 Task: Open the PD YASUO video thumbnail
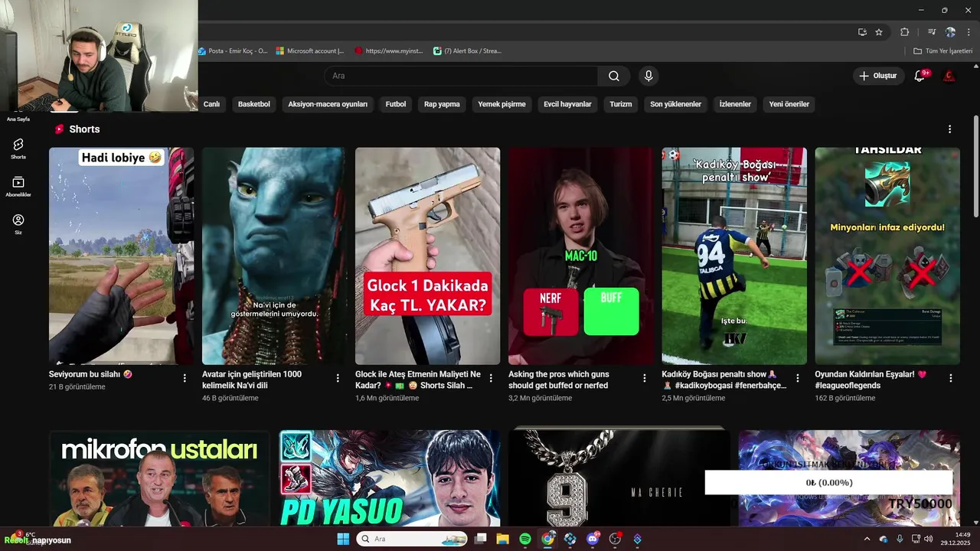pyautogui.click(x=390, y=478)
